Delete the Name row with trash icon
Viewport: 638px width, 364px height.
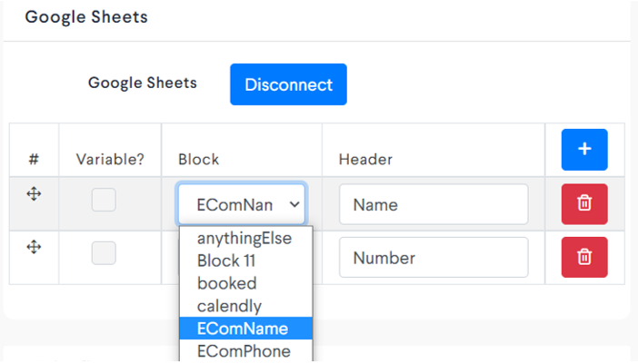[584, 204]
